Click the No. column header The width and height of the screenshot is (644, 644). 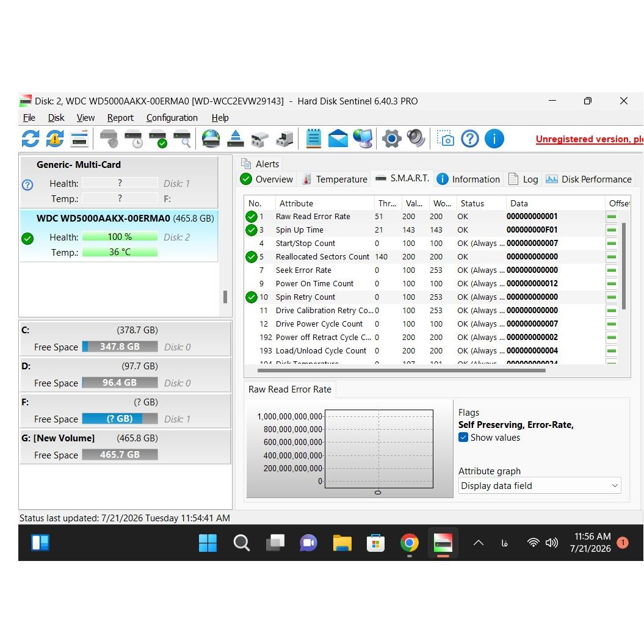point(259,203)
